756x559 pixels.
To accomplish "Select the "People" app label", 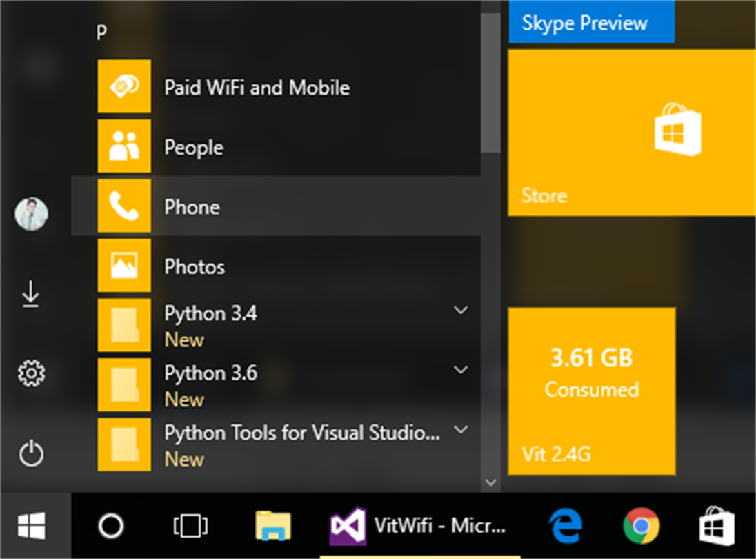I will [194, 148].
